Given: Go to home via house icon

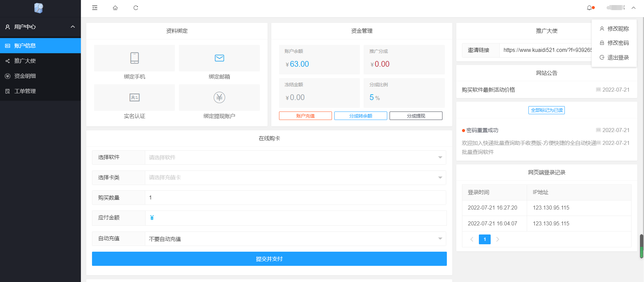Looking at the screenshot, I should [115, 8].
